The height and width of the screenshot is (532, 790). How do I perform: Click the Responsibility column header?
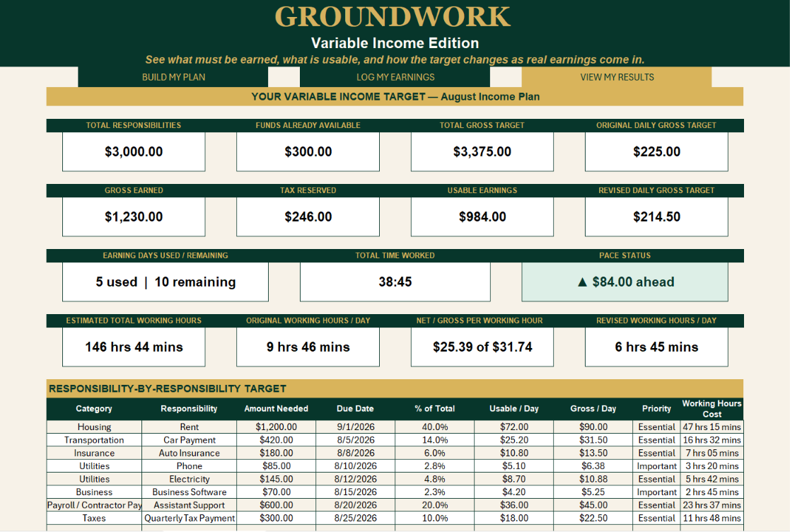(x=189, y=409)
